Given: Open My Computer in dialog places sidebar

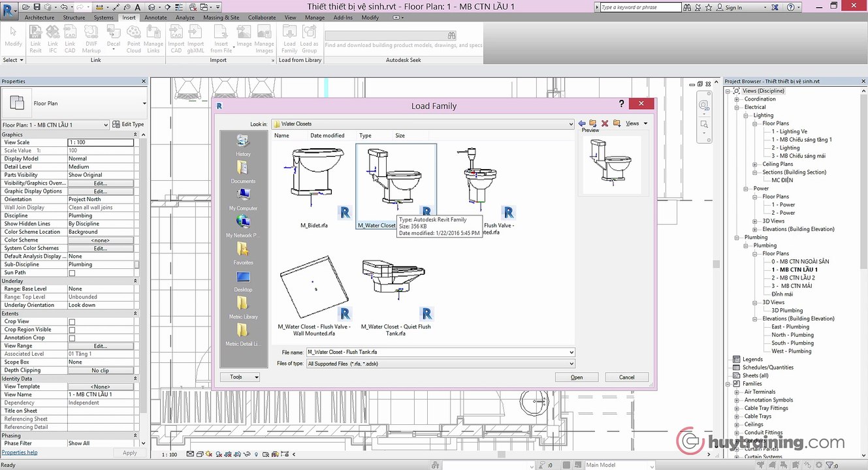Looking at the screenshot, I should (243, 199).
